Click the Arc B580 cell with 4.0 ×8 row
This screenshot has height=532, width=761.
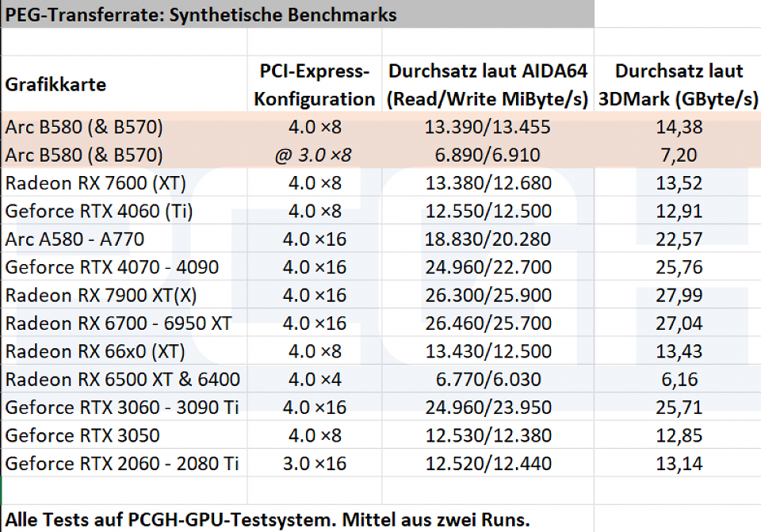coord(124,127)
